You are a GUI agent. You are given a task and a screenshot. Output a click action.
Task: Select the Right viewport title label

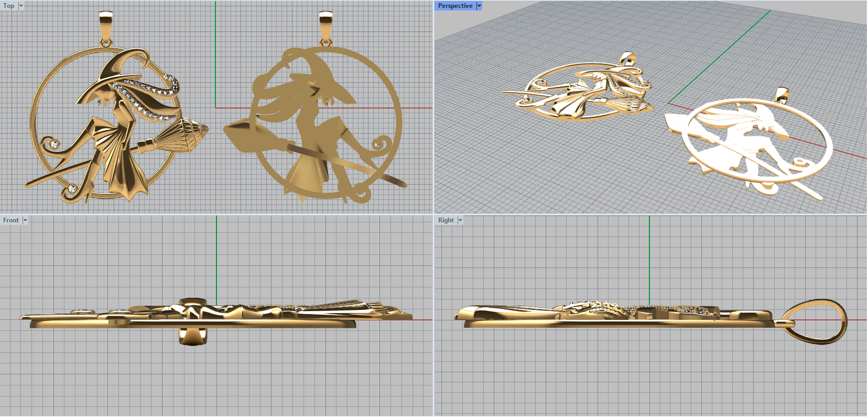(x=445, y=220)
